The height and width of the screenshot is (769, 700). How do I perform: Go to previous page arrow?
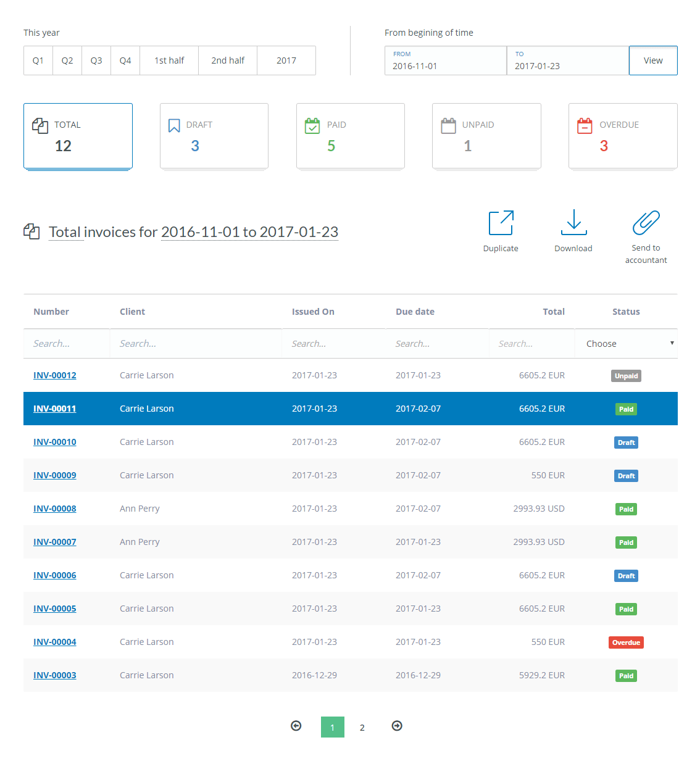296,726
